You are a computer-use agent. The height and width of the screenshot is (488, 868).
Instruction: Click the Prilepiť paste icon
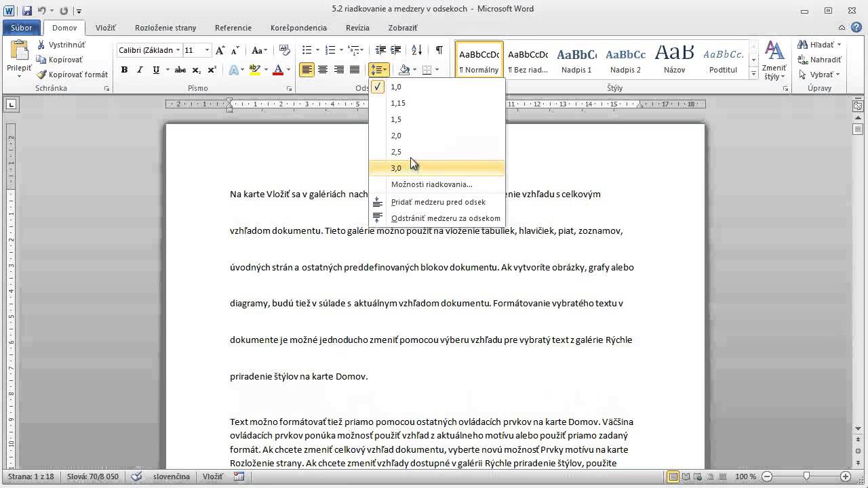19,51
